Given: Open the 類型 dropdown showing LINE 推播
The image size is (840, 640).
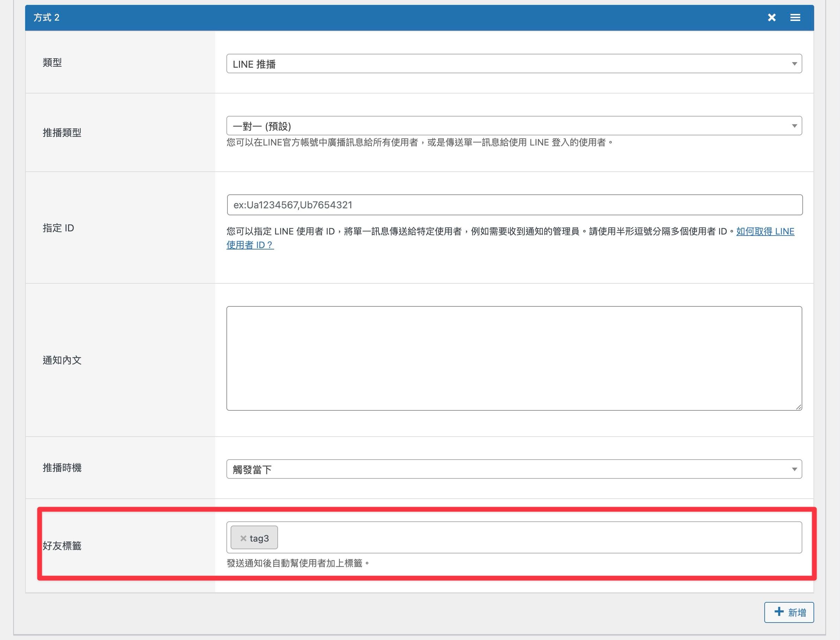Looking at the screenshot, I should [x=514, y=64].
